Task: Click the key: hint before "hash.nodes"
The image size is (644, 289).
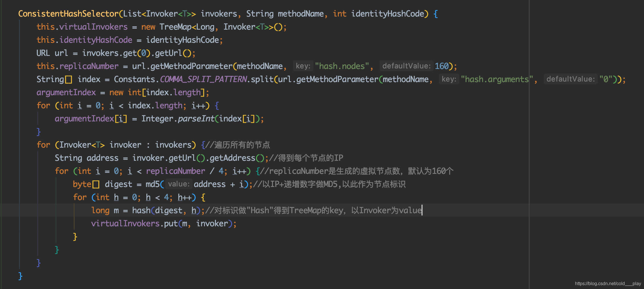Action: click(303, 66)
